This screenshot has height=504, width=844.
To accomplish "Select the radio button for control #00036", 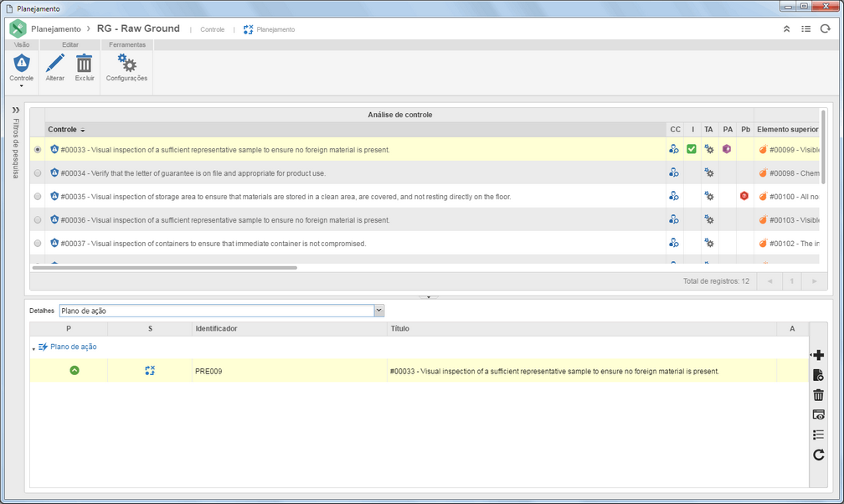I will (37, 219).
